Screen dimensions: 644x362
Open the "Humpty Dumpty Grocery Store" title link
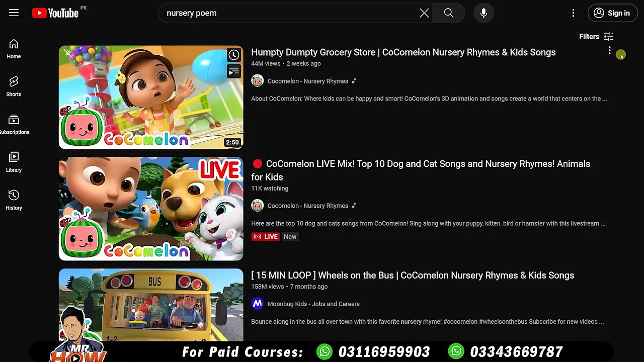point(404,52)
